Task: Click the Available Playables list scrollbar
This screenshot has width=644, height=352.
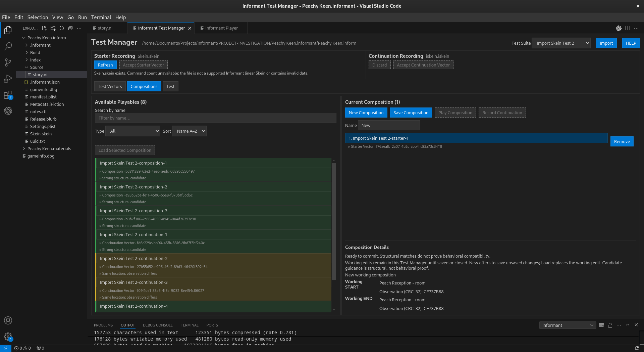Action: (x=334, y=221)
